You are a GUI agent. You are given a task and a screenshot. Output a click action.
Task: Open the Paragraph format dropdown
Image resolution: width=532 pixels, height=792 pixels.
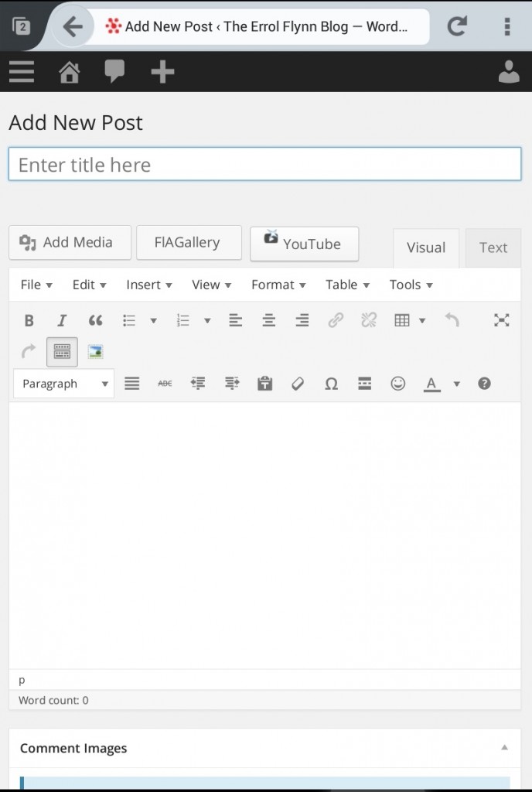(63, 384)
